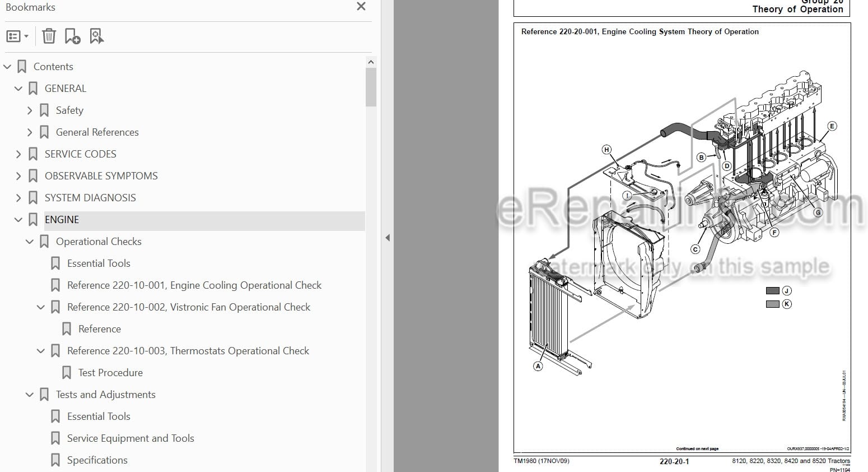The width and height of the screenshot is (868, 472).
Task: Click the bookmarks panel scrollbar thumb
Action: click(x=371, y=87)
